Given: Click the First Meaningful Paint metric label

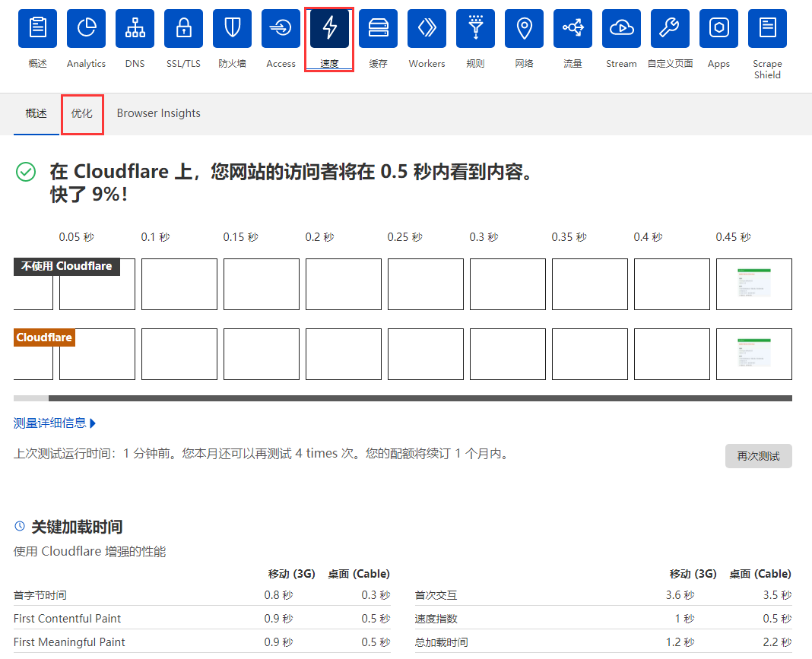Looking at the screenshot, I should coord(69,642).
